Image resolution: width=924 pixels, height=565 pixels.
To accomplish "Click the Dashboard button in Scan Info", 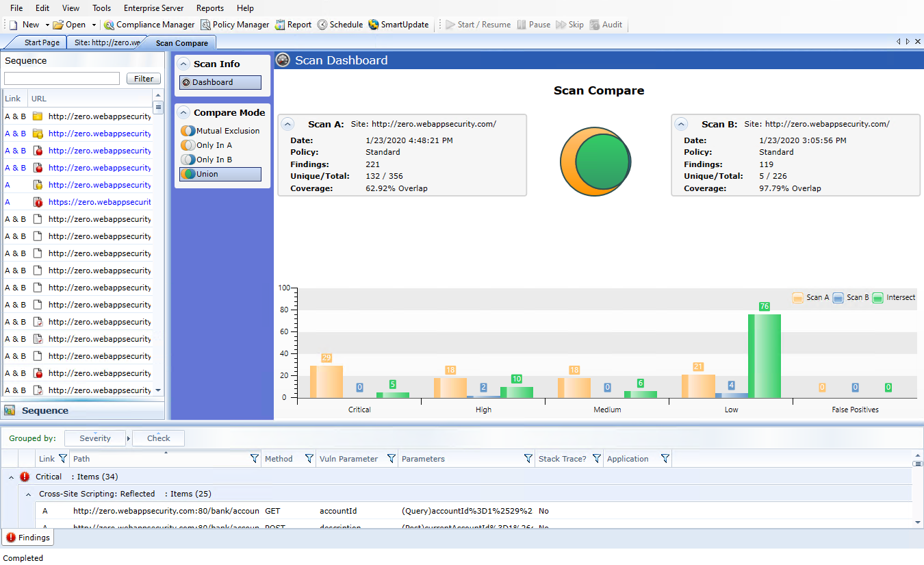I will point(220,82).
